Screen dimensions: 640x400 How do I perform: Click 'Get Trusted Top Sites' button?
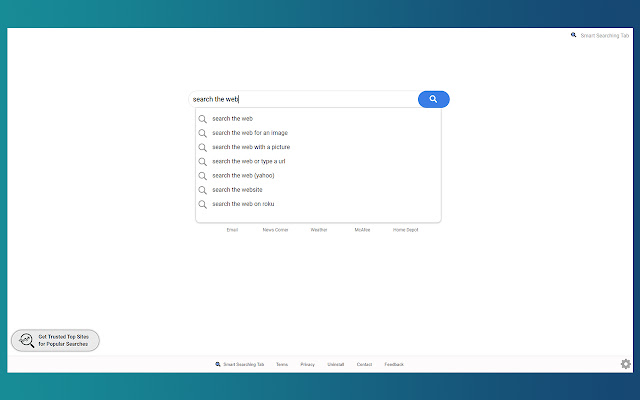55,340
